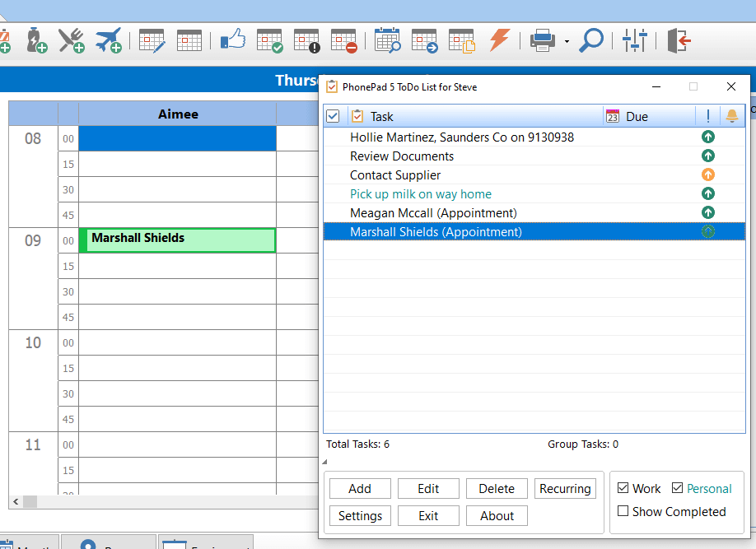Click the calendar with exclamation mark icon
Image resolution: width=756 pixels, height=549 pixels.
(306, 40)
